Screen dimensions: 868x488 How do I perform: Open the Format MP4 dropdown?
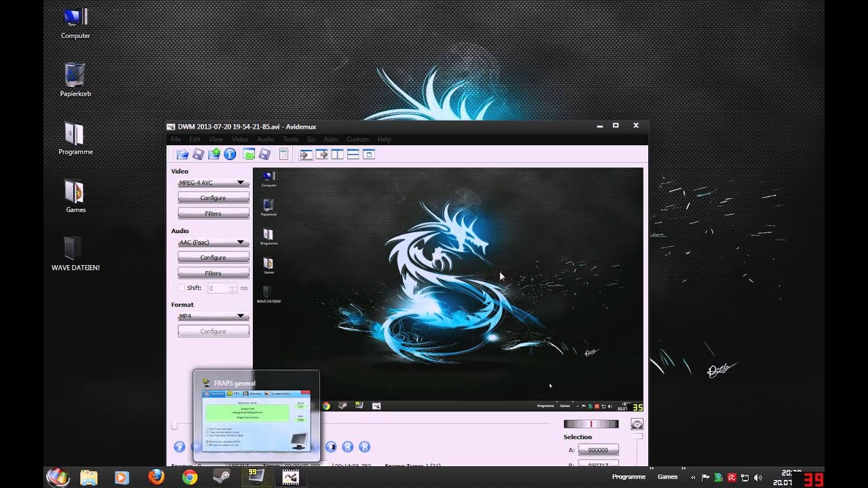pos(213,317)
